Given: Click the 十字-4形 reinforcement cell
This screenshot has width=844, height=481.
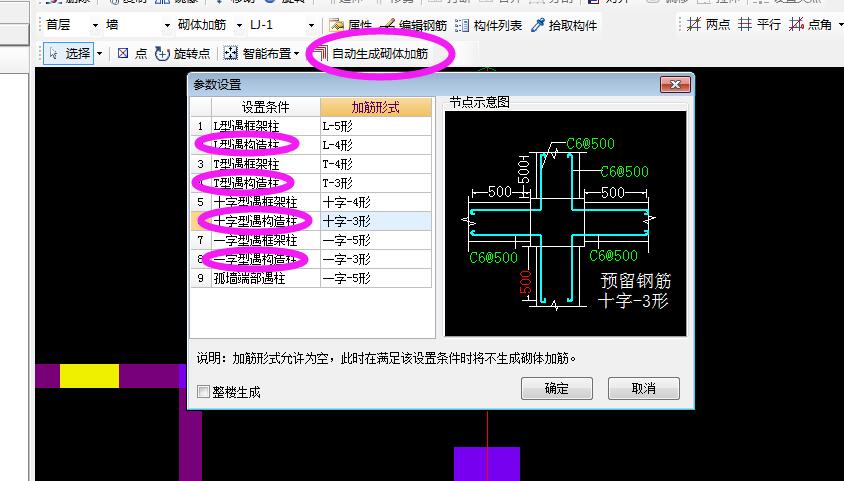Looking at the screenshot, I should [x=376, y=202].
